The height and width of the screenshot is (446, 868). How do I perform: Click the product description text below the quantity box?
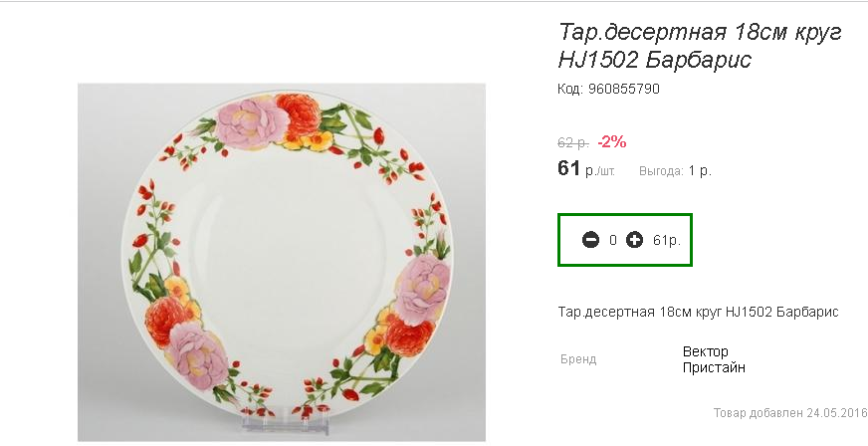pos(699,312)
